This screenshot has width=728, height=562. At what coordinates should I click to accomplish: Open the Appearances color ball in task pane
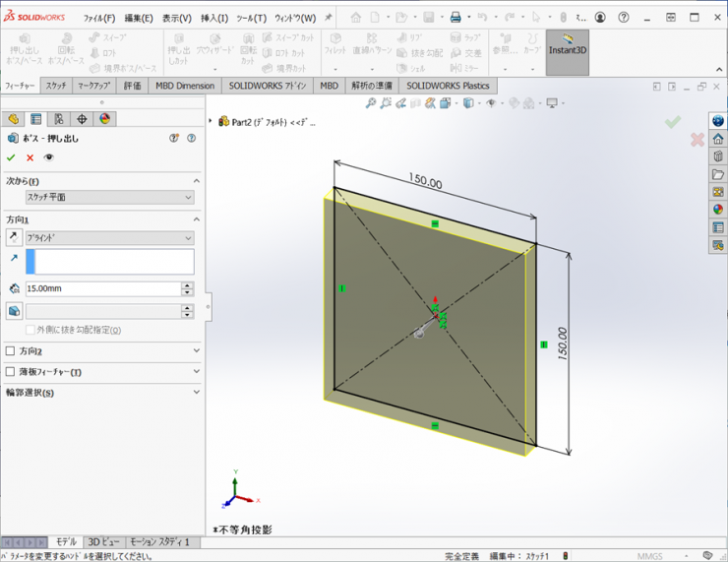(x=718, y=209)
